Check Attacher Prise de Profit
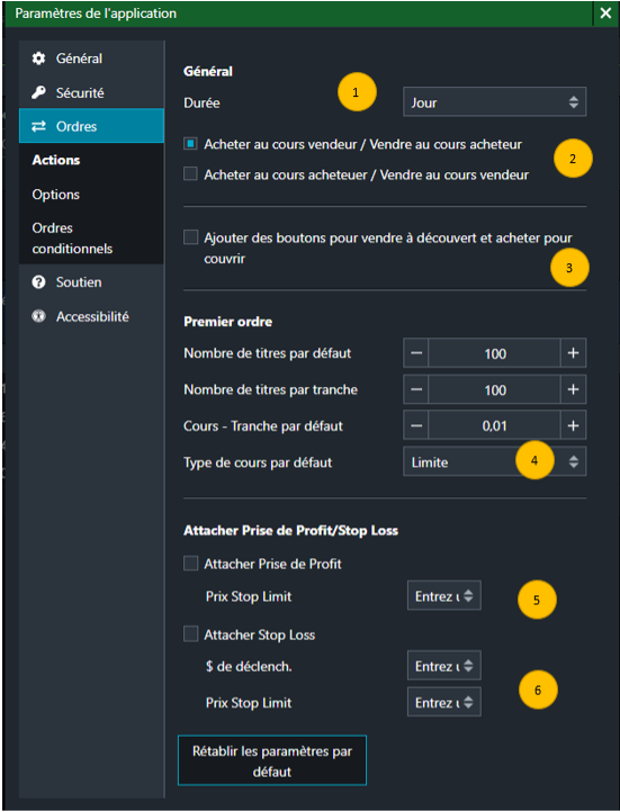 191,564
